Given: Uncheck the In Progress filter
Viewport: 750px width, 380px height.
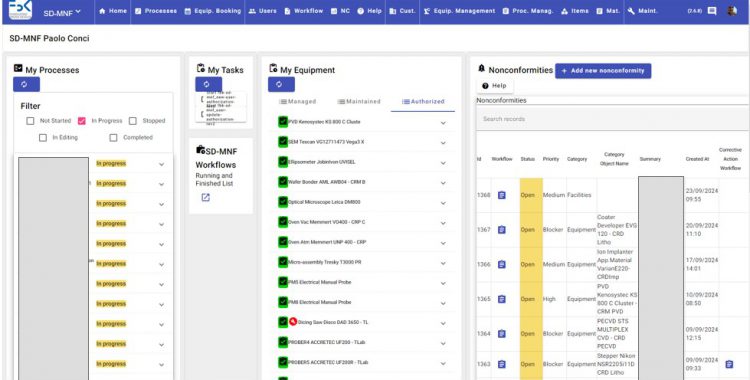Looking at the screenshot, I should coord(81,121).
